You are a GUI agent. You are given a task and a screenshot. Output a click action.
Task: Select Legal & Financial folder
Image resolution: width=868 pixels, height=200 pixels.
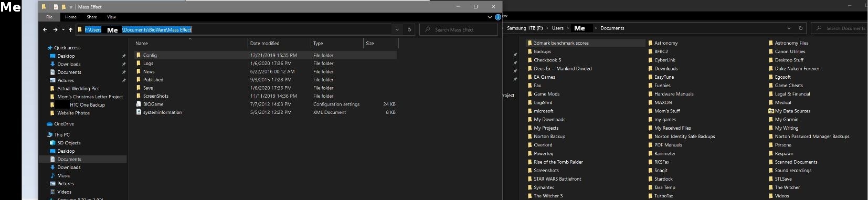click(x=792, y=94)
